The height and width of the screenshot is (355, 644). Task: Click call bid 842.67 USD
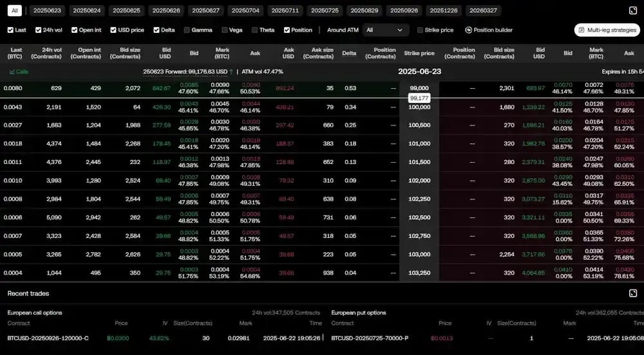[162, 88]
